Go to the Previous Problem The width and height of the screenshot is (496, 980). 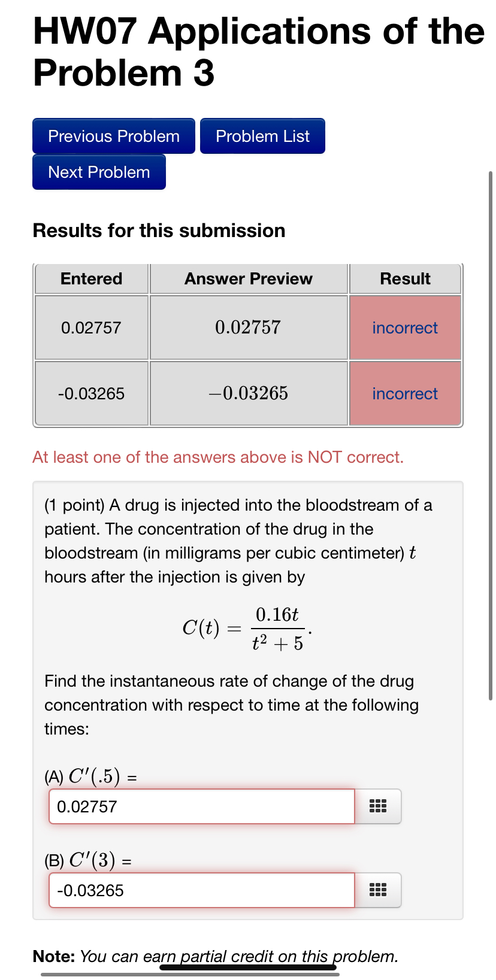[x=113, y=136]
